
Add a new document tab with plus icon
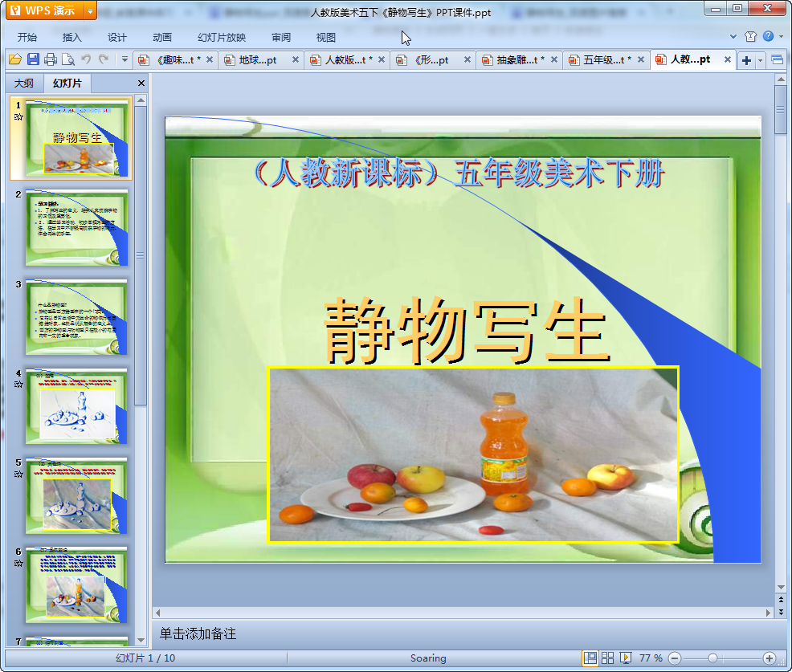click(746, 60)
